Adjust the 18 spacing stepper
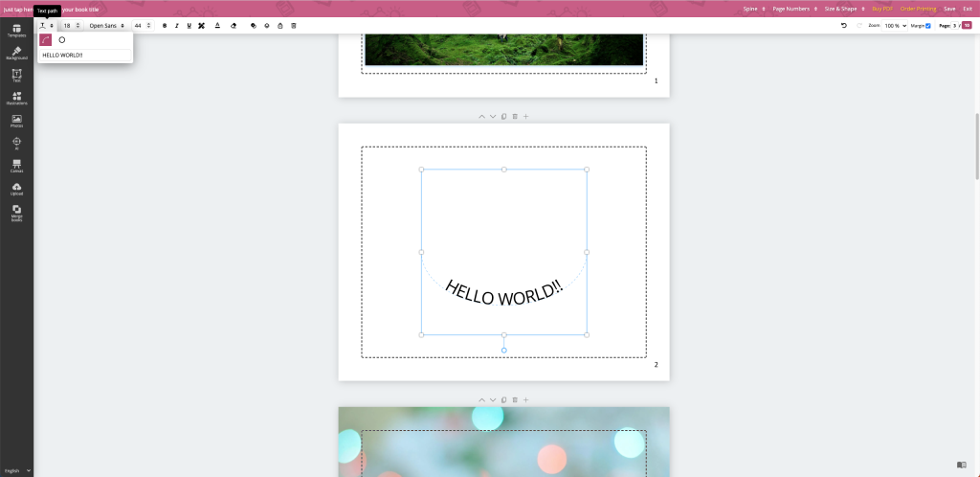 tap(72, 26)
